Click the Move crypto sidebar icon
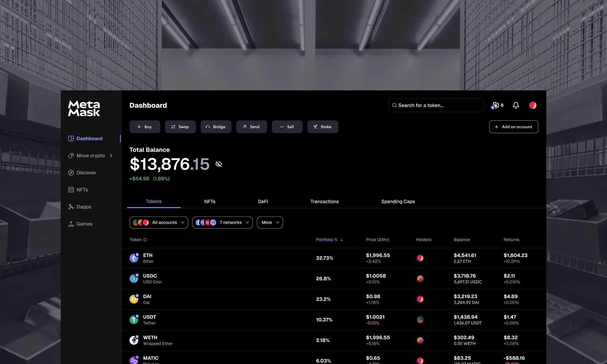This screenshot has height=364, width=607. (x=71, y=156)
